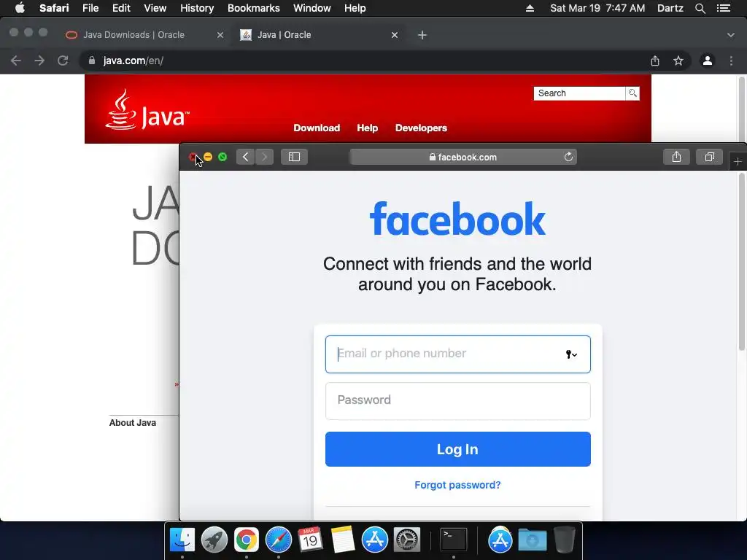747x560 pixels.
Task: Add new tab in facebook.com window
Action: pyautogui.click(x=738, y=161)
